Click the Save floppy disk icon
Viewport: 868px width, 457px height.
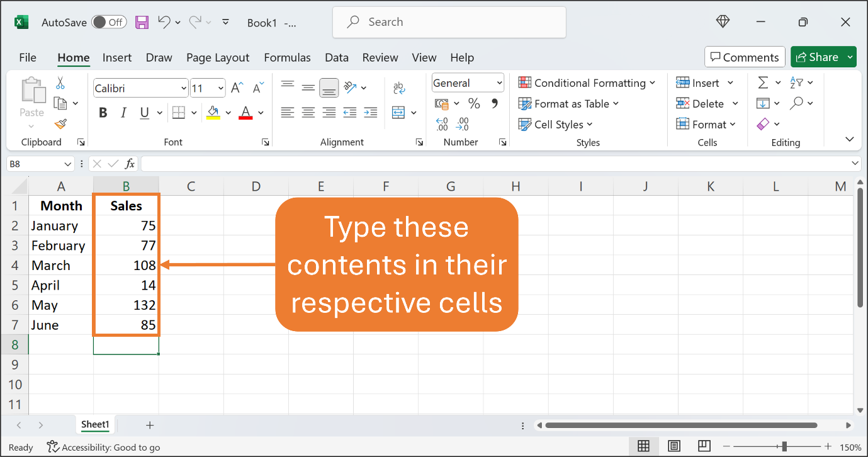[x=142, y=22]
